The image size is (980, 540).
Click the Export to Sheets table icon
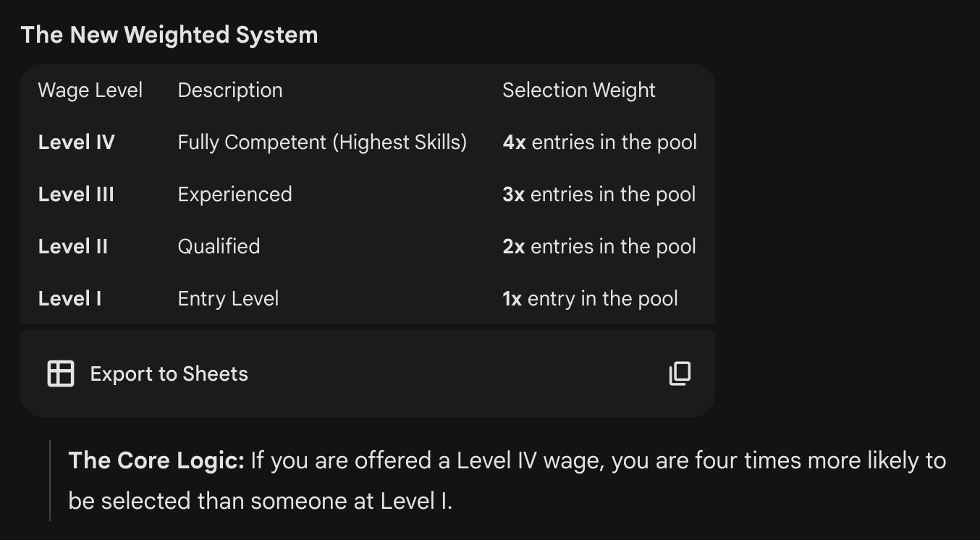(x=61, y=374)
